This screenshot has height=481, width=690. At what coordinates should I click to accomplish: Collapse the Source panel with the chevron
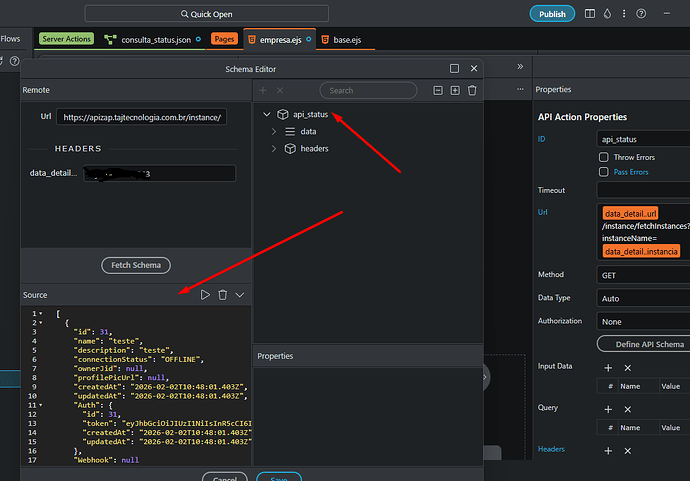[240, 295]
